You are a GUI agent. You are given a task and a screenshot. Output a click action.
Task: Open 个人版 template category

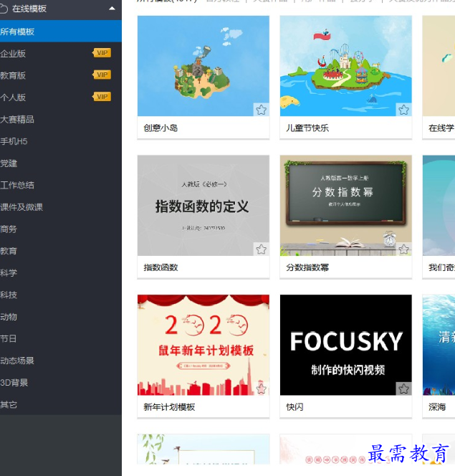pyautogui.click(x=13, y=97)
